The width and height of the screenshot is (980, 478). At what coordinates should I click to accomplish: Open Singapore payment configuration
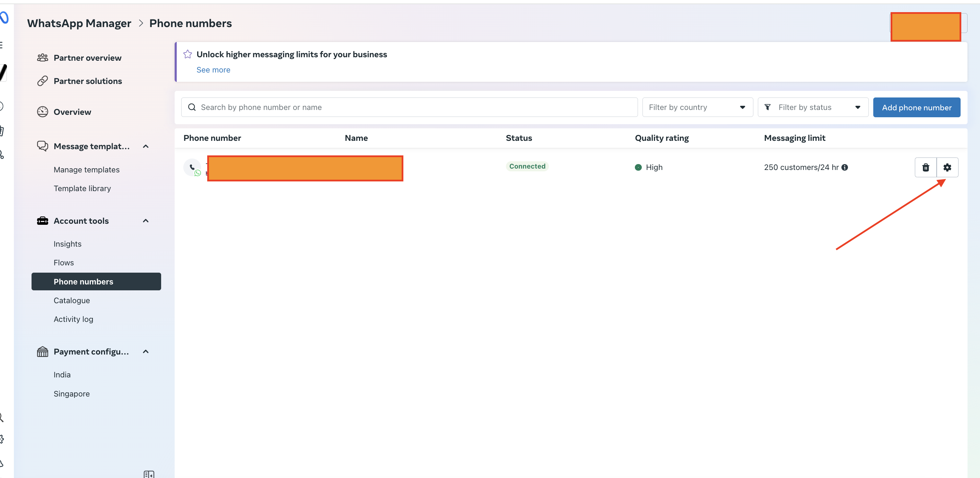pyautogui.click(x=71, y=393)
